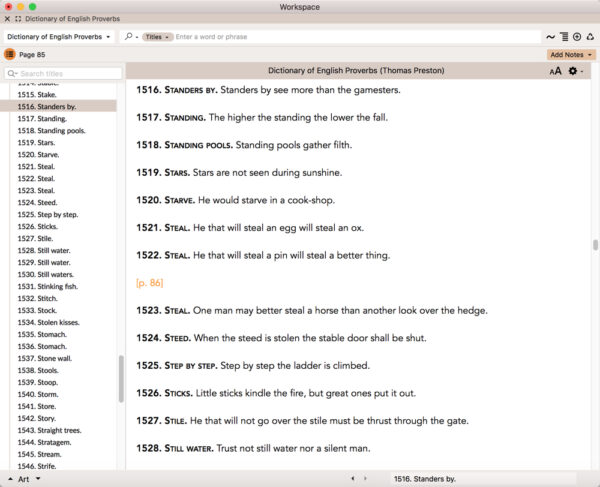The width and height of the screenshot is (600, 487).
Task: Click the fullscreen expand icon beside tab title
Action: click(18, 19)
